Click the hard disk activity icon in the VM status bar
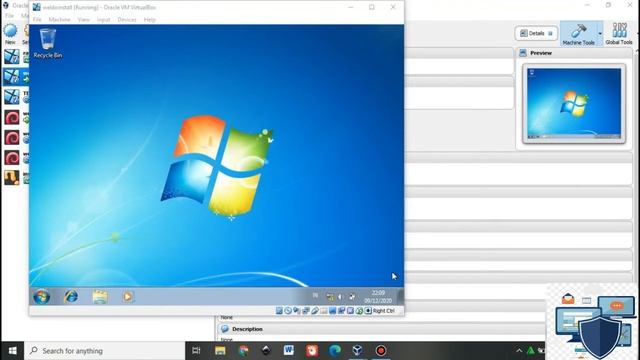The height and width of the screenshot is (360, 640). click(x=279, y=311)
